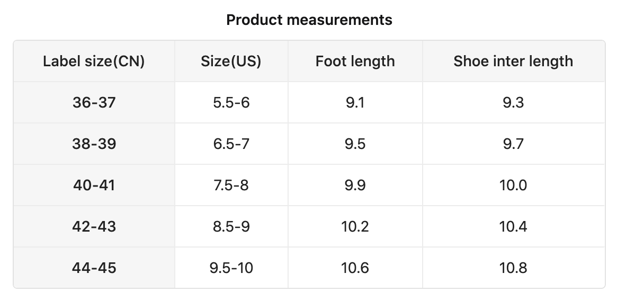Select the 36-37 label size cell

94,102
